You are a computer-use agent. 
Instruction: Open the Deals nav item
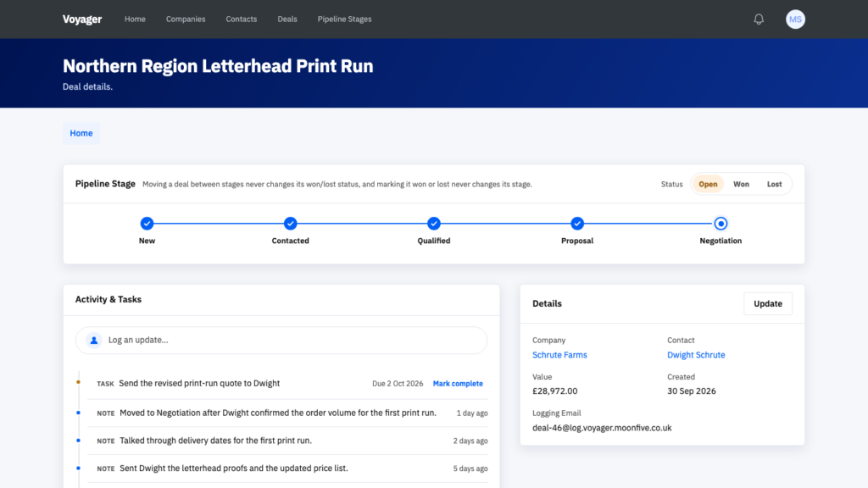click(287, 19)
